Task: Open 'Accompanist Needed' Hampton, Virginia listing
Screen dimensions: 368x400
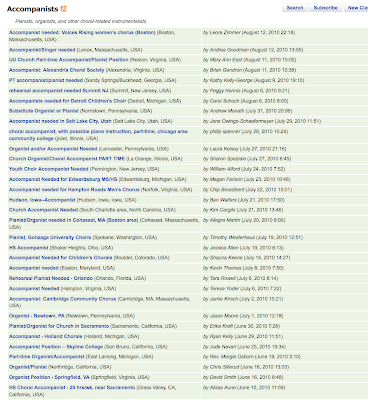Action: tap(34, 289)
